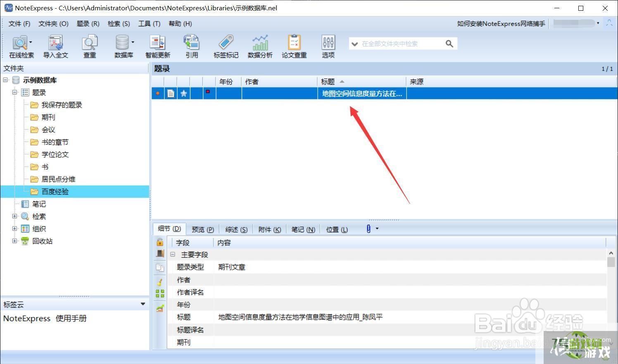
Task: Run the 查重 duplicate check tool
Action: 90,46
